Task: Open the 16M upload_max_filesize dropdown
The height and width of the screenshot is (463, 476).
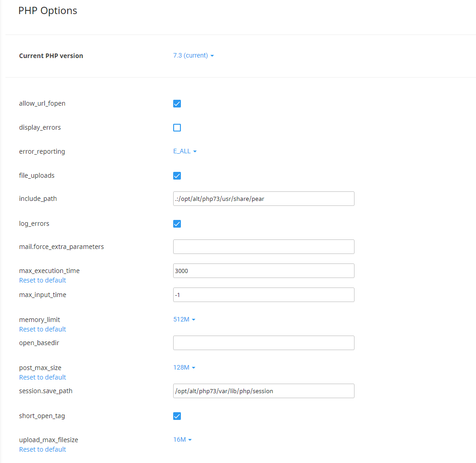Action: click(182, 439)
